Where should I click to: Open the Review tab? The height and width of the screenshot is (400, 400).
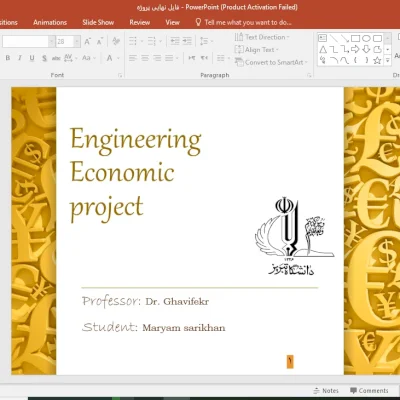[139, 22]
